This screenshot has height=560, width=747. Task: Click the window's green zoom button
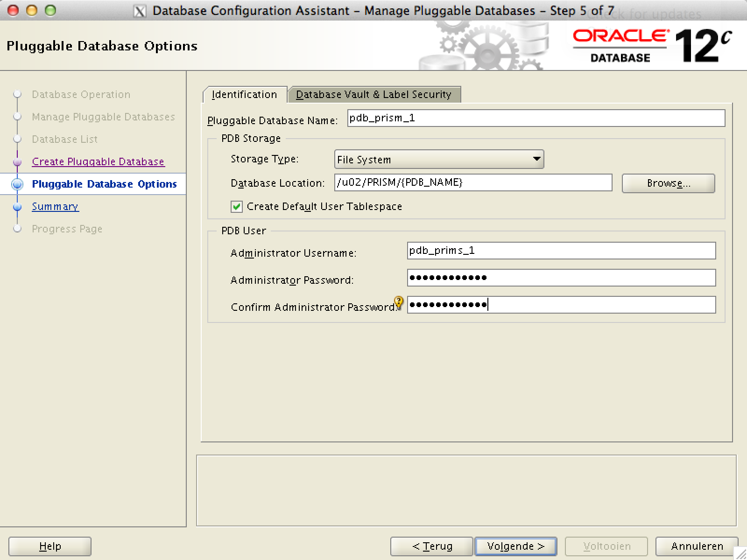[50, 10]
